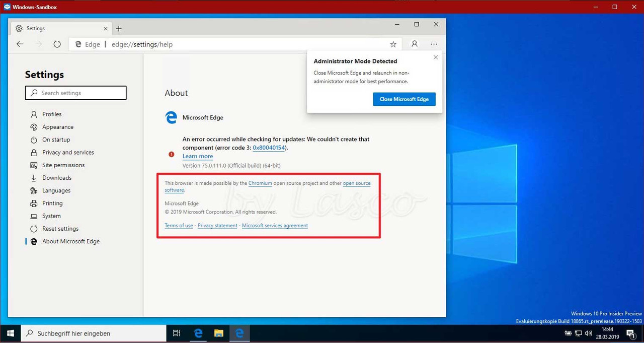The image size is (644, 343).
Task: Reload the page with refresh icon
Action: click(x=57, y=44)
